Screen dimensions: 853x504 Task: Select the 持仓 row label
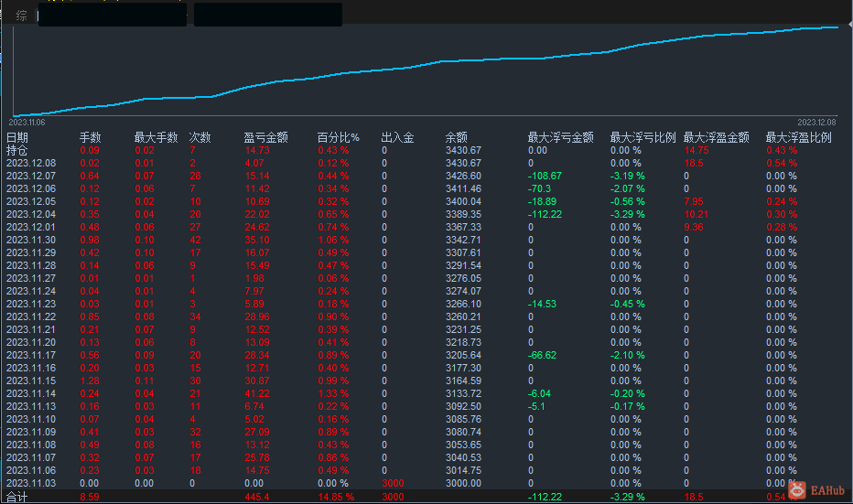click(x=16, y=150)
